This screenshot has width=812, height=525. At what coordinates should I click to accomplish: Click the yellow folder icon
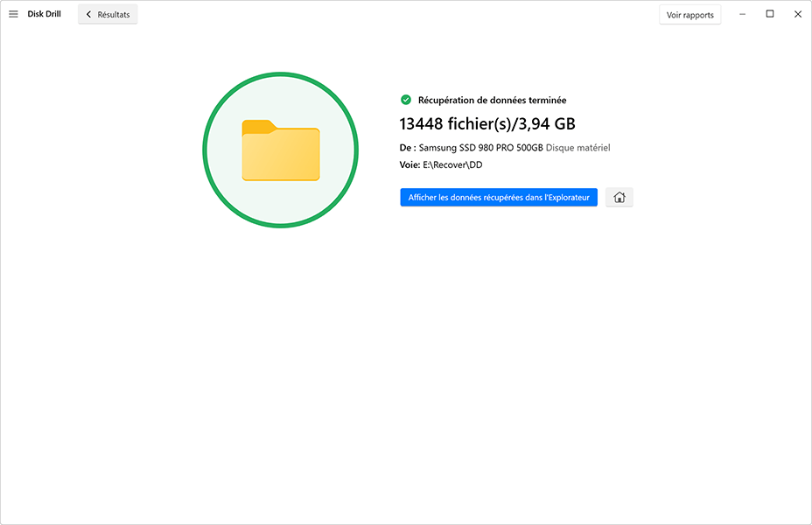[x=281, y=150]
